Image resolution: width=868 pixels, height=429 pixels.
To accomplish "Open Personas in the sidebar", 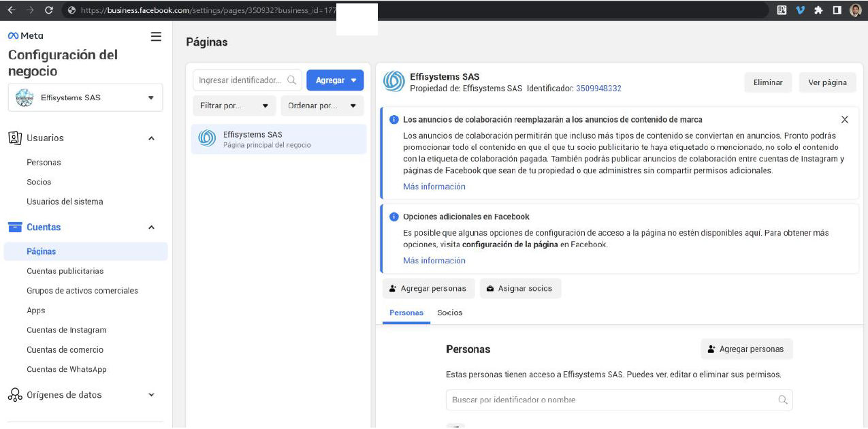I will click(44, 162).
